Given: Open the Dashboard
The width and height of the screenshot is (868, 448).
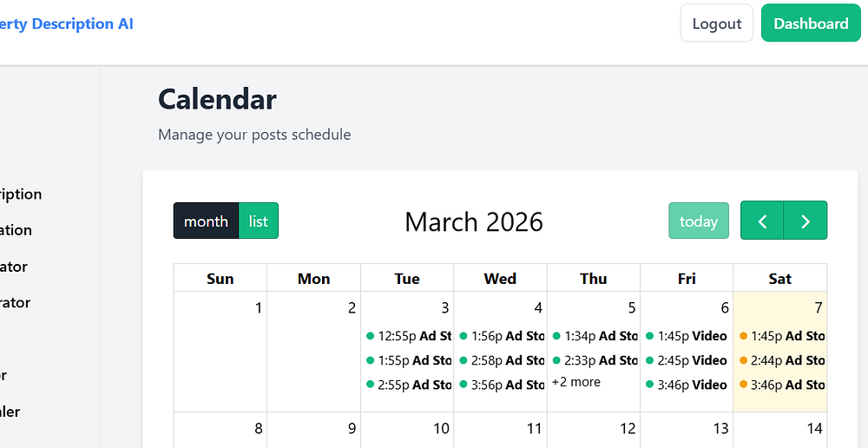Looking at the screenshot, I should pyautogui.click(x=811, y=23).
